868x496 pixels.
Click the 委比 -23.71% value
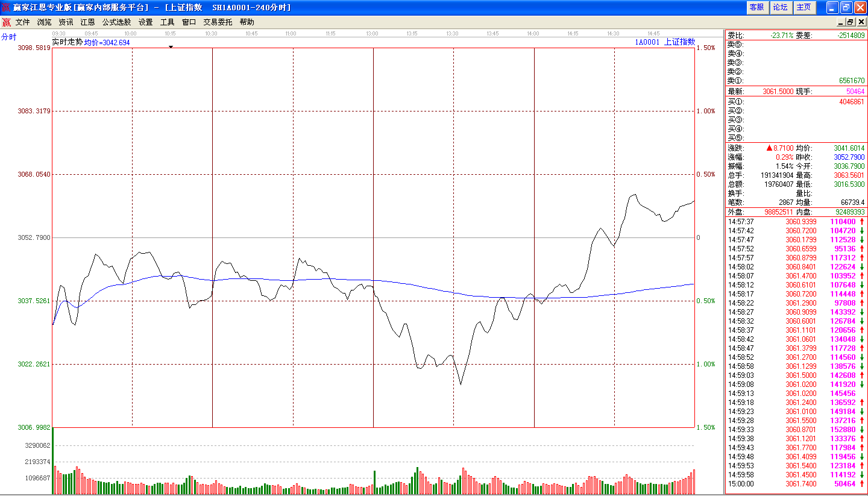(x=782, y=36)
